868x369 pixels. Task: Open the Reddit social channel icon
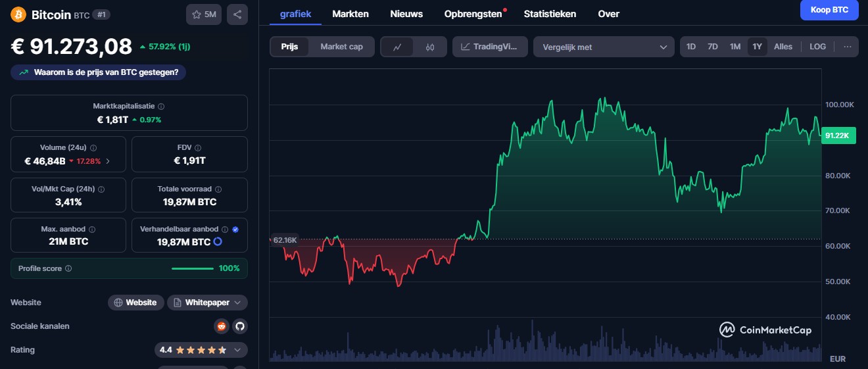coord(222,326)
